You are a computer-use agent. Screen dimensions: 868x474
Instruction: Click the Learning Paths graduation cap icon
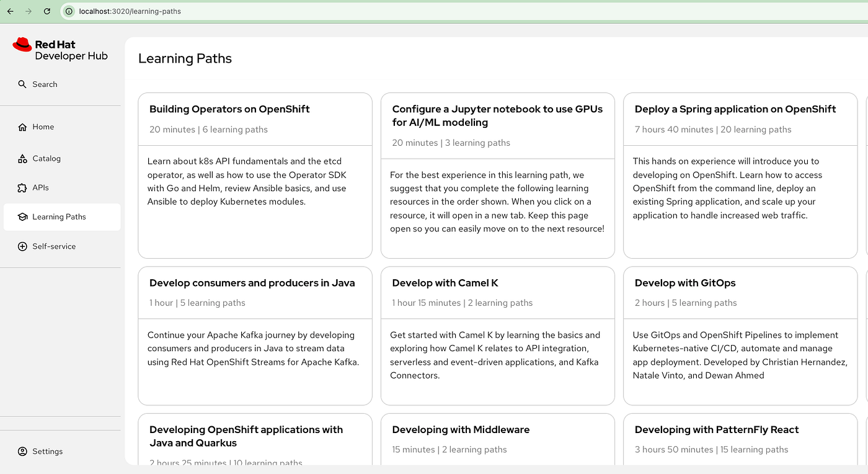click(22, 217)
